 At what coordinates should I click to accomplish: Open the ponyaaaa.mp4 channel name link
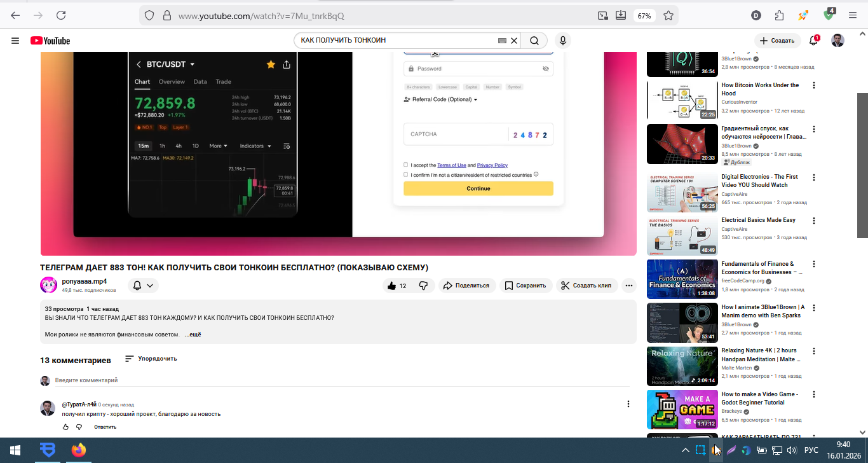[85, 281]
